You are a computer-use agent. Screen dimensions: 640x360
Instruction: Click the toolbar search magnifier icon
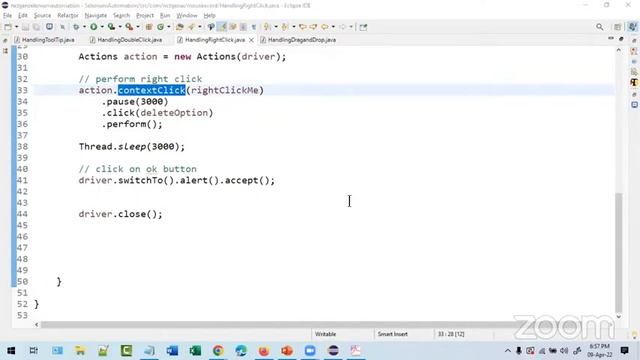pyautogui.click(x=600, y=27)
